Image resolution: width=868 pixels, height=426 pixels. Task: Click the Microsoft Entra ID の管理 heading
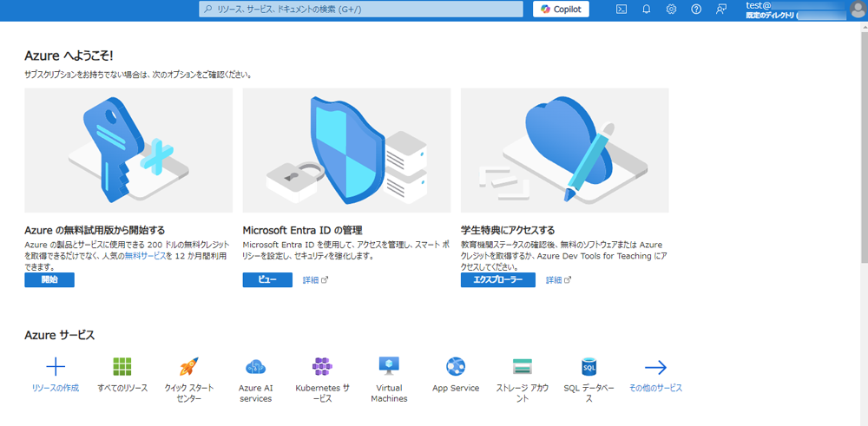coord(302,230)
